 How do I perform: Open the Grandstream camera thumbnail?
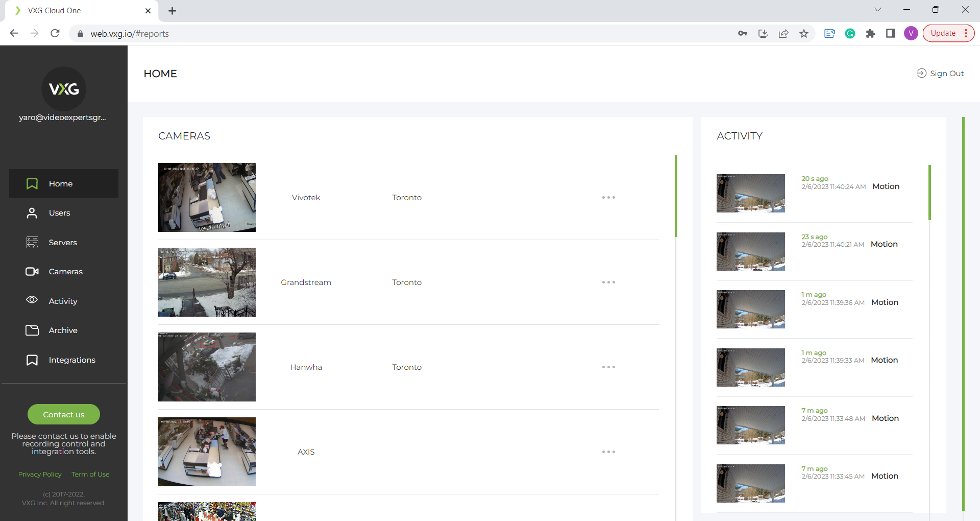coord(207,282)
